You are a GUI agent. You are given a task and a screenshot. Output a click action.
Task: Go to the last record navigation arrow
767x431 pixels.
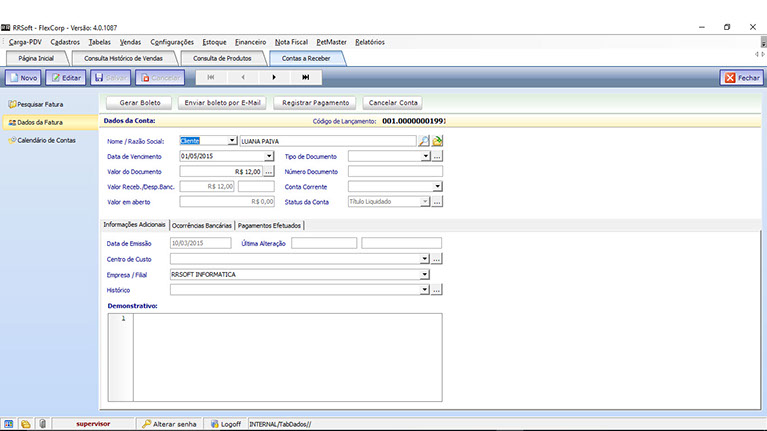click(305, 77)
